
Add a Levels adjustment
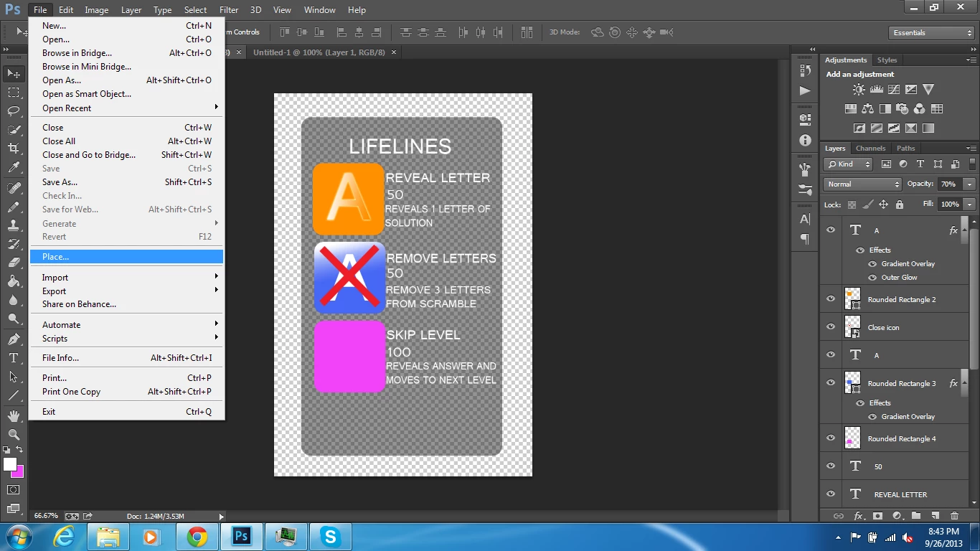[876, 90]
